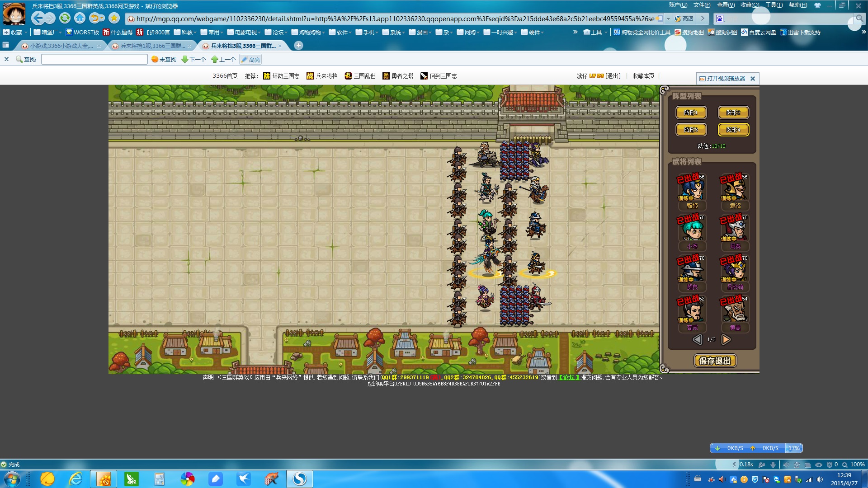This screenshot has width=868, height=488.
Task: Click 打开视频播放器 button
Action: pos(722,78)
